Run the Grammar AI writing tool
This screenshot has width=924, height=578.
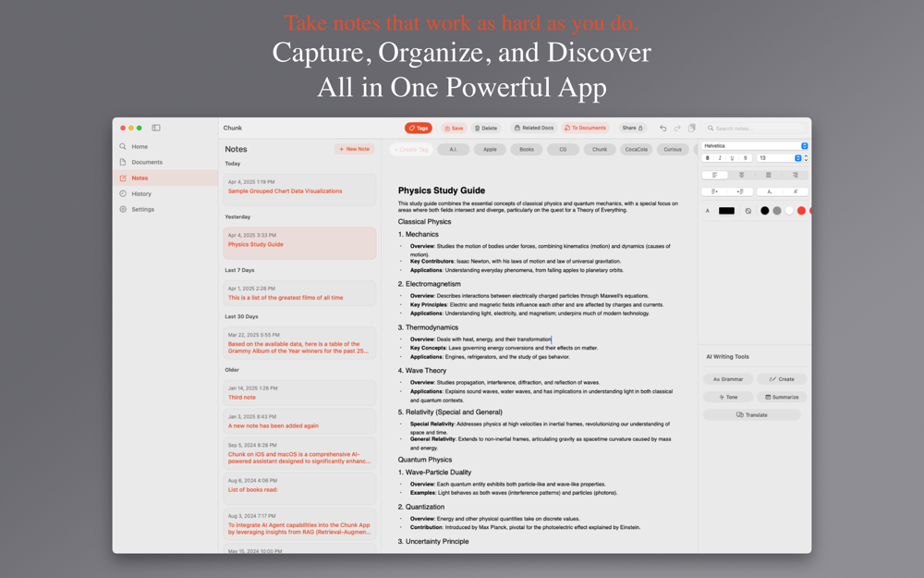728,379
